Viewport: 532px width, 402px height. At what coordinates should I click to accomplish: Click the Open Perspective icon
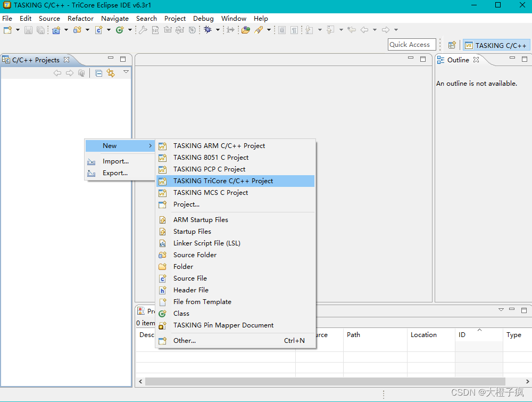[x=452, y=45]
